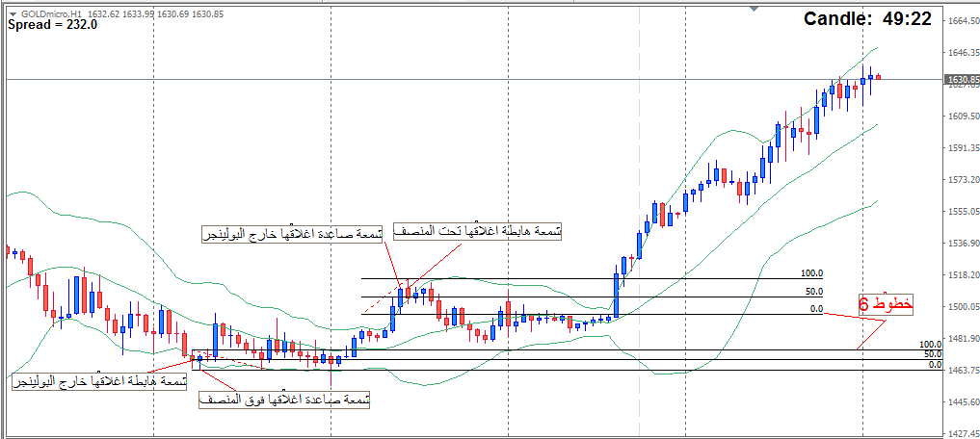Click lower Fibonacci 0.0 label near price scale
Viewport: 980px width, 439px height.
pos(934,365)
